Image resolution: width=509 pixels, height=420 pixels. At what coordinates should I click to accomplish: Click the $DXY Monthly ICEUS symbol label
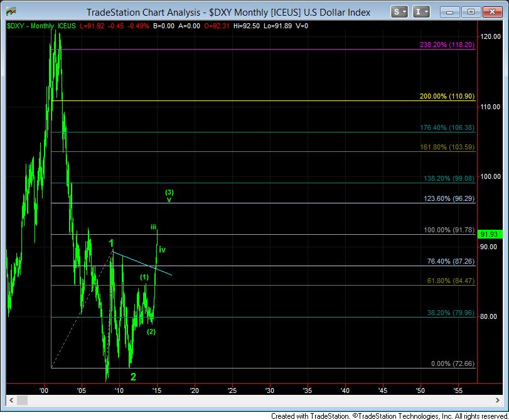(x=41, y=25)
